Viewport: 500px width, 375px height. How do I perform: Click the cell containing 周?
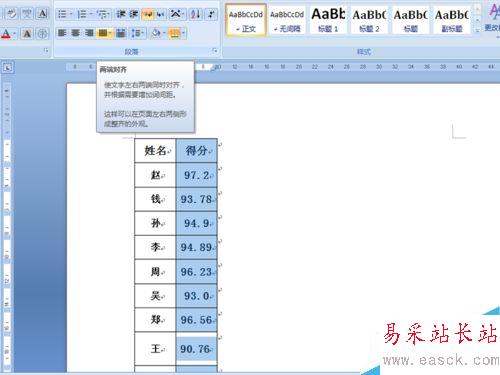click(155, 272)
